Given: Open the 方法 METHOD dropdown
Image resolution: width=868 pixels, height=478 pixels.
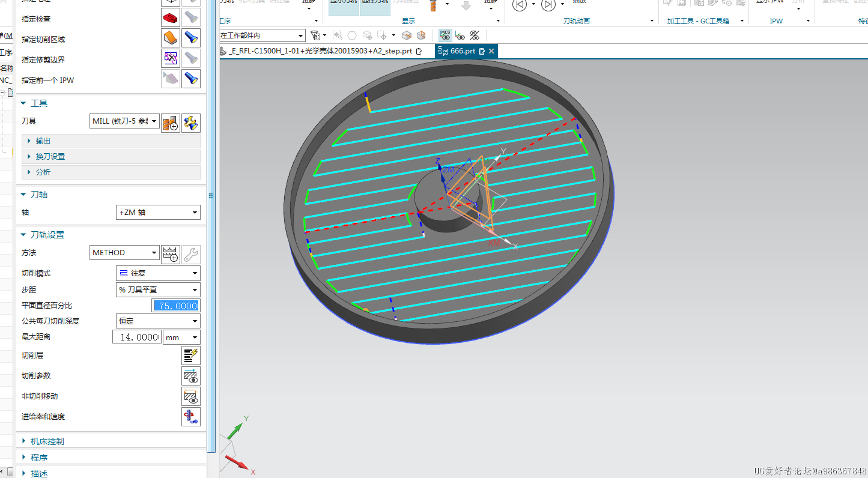Looking at the screenshot, I should [x=124, y=253].
